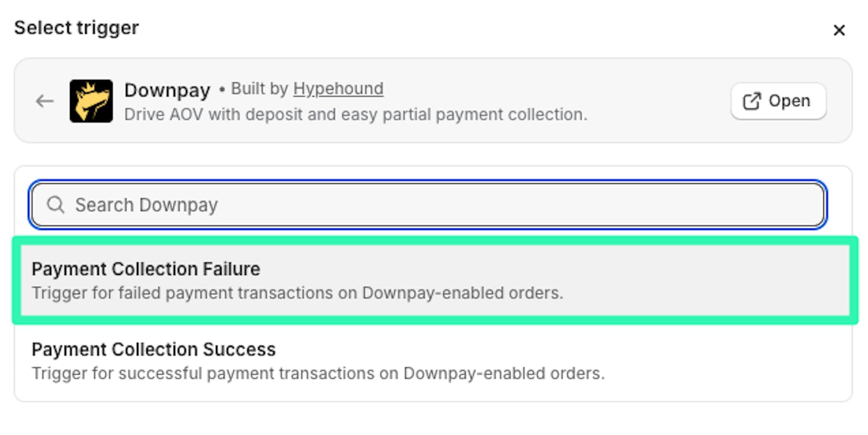This screenshot has height=435, width=868.
Task: Click the Drive AOV description text
Action: (x=355, y=114)
